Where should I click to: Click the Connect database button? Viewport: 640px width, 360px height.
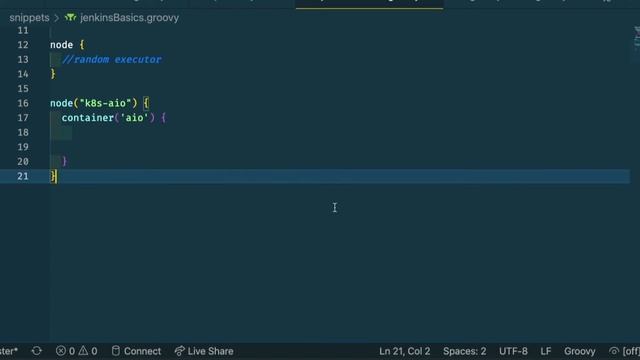point(136,351)
